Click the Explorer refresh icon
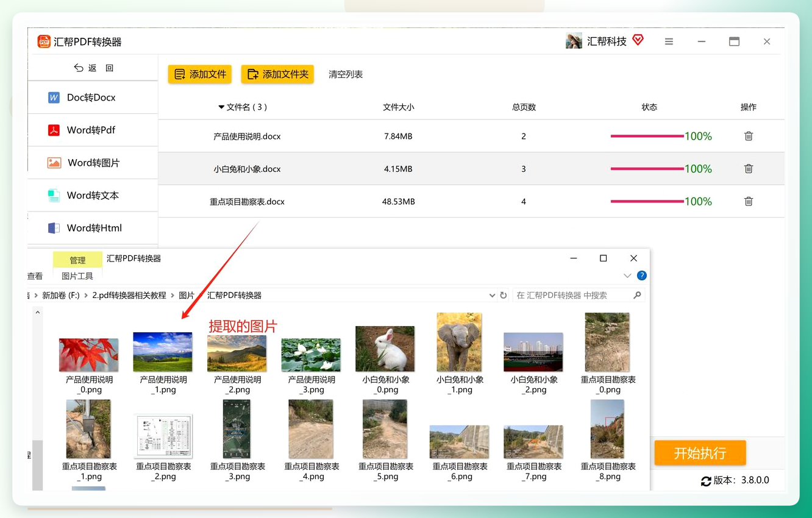The width and height of the screenshot is (812, 518). (x=504, y=296)
